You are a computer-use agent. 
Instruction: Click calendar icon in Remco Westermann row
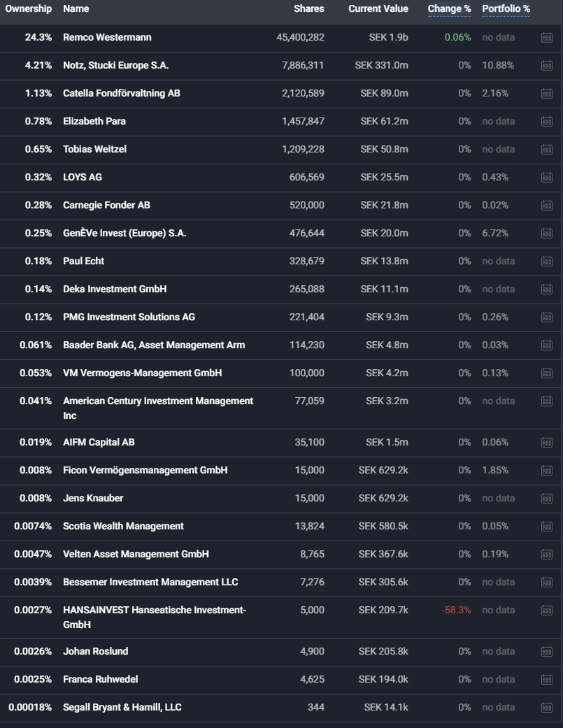point(547,38)
